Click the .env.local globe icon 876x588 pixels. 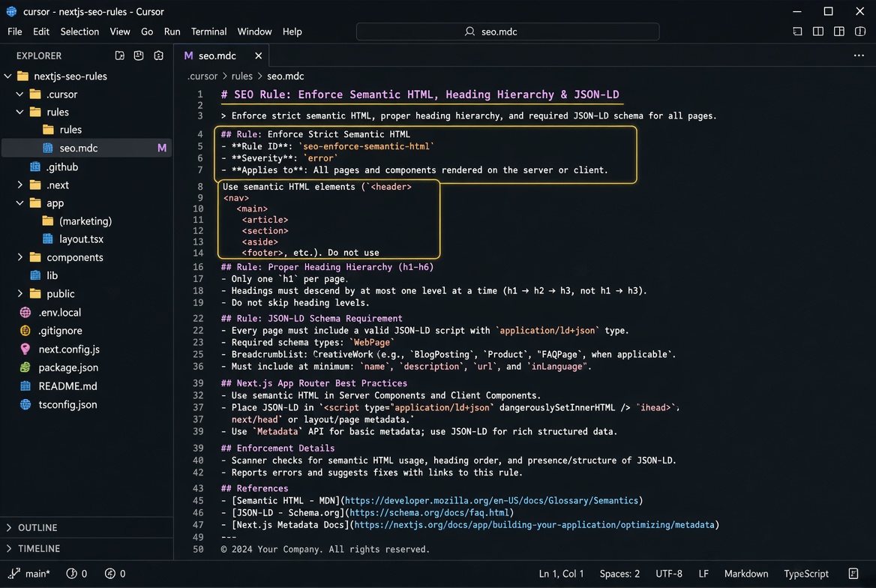tap(25, 312)
